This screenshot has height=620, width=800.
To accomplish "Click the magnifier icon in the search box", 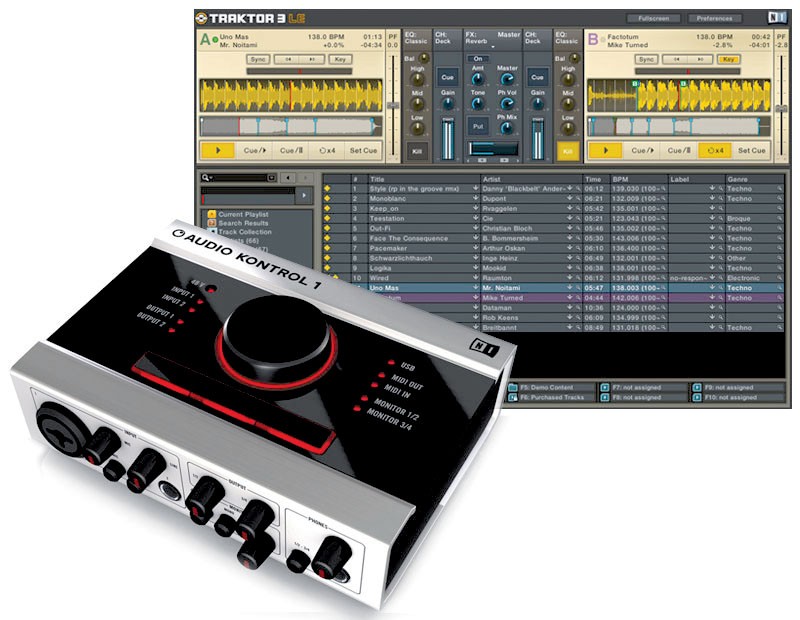I will point(205,178).
